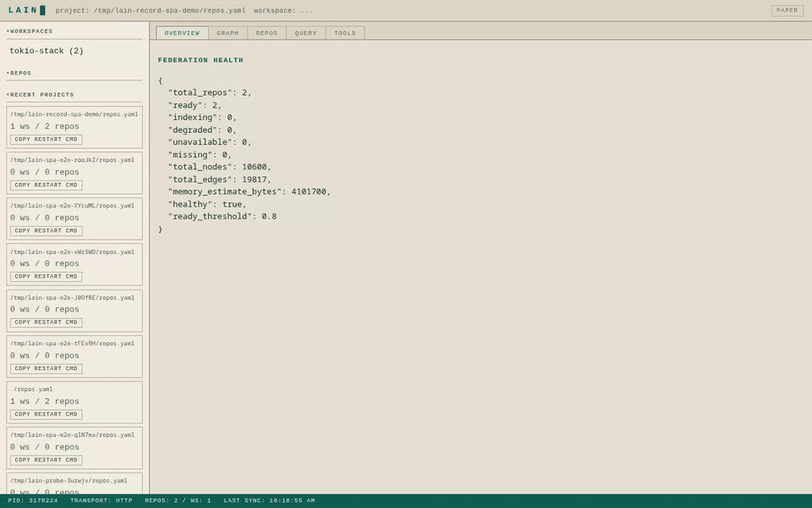This screenshot has width=812, height=508.
Task: Click the "degraded": 0 line
Action: coord(202,130)
